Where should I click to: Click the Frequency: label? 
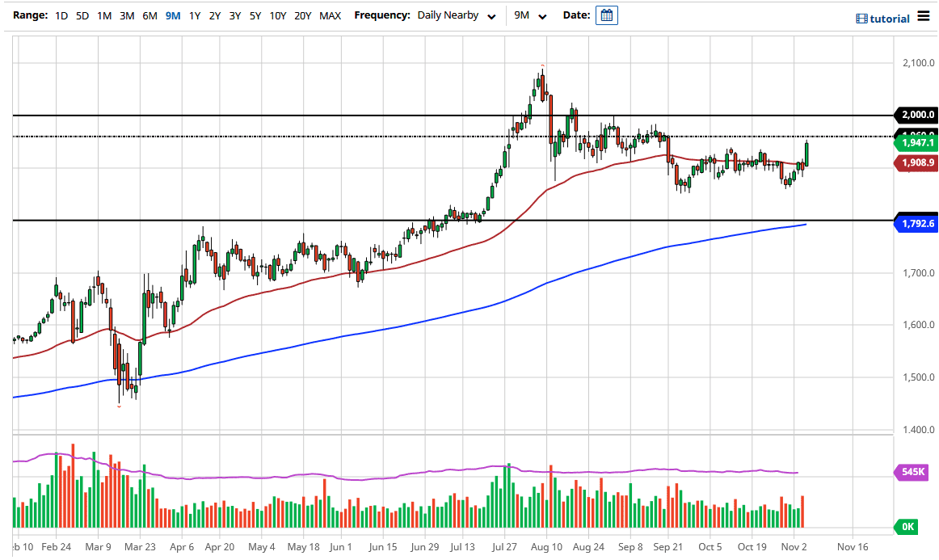coord(382,15)
